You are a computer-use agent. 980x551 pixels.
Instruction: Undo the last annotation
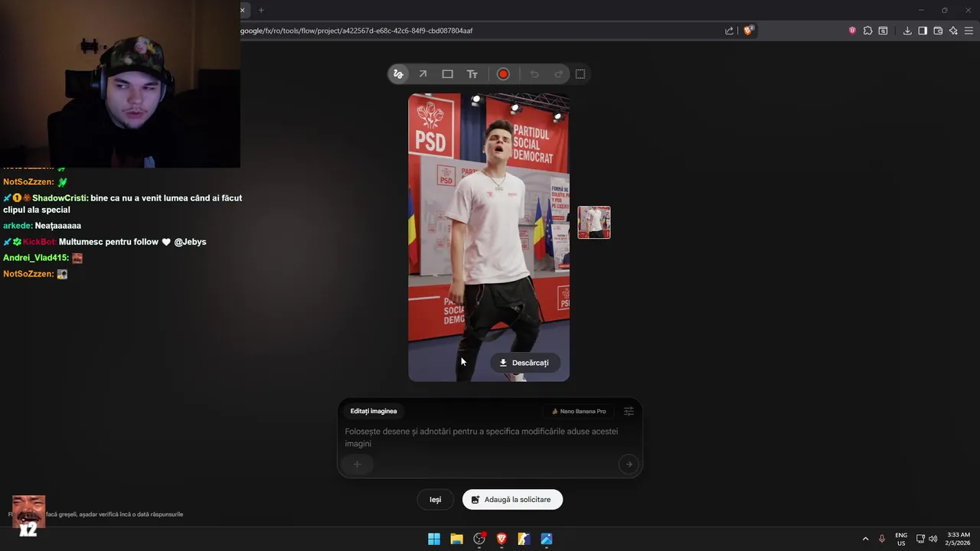[x=534, y=74]
